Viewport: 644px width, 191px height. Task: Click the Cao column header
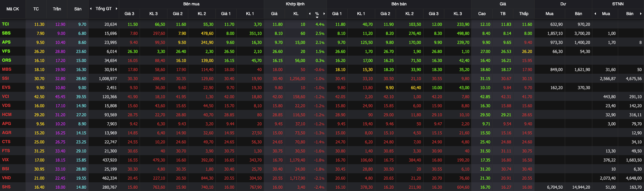coord(482,14)
